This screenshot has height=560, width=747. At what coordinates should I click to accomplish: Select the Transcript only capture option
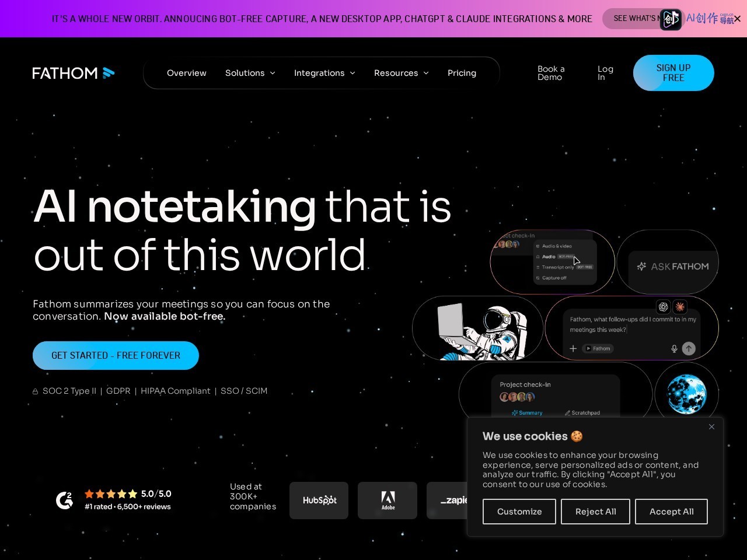pyautogui.click(x=564, y=267)
